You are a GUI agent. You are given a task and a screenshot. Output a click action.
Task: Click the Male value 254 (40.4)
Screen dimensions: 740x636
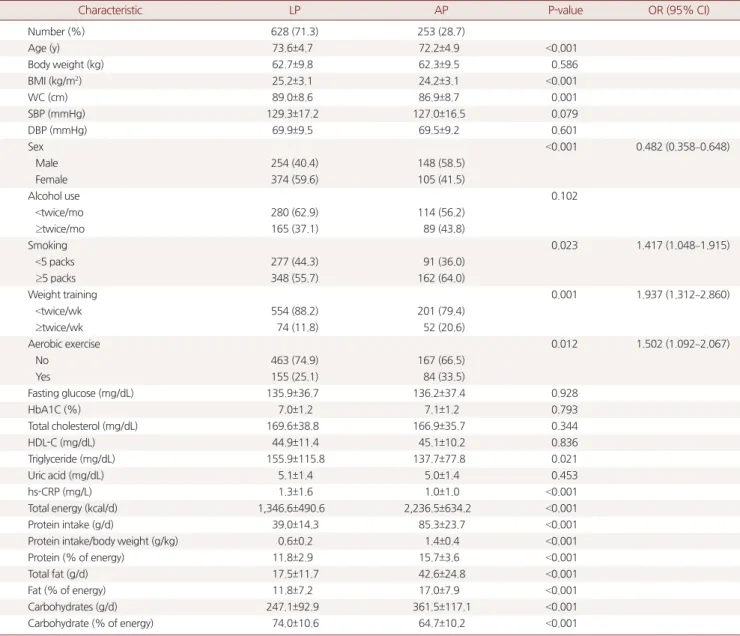click(x=294, y=163)
